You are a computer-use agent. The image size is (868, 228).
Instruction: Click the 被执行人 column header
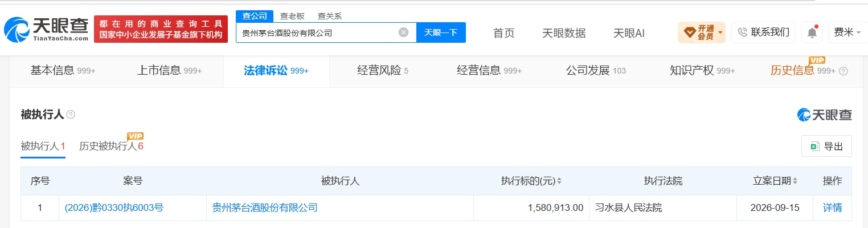(340, 181)
